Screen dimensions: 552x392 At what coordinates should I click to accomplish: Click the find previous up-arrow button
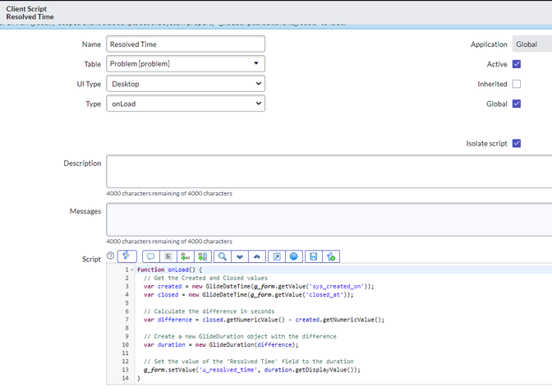point(257,256)
